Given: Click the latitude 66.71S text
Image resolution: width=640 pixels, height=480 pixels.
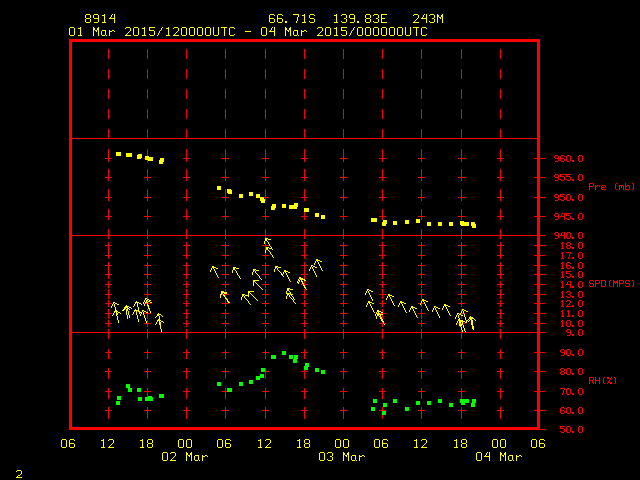Looking at the screenshot, I should 288,19.
